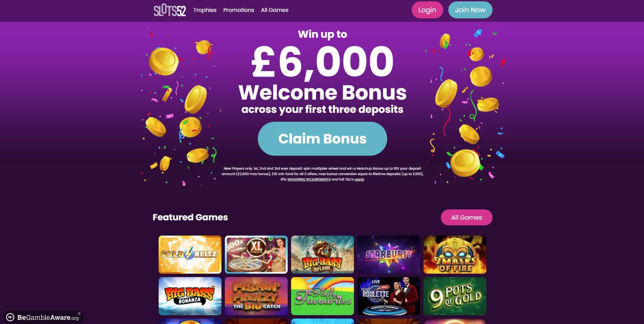Open the Wagering Requirements link
The height and width of the screenshot is (324, 644).
click(309, 180)
